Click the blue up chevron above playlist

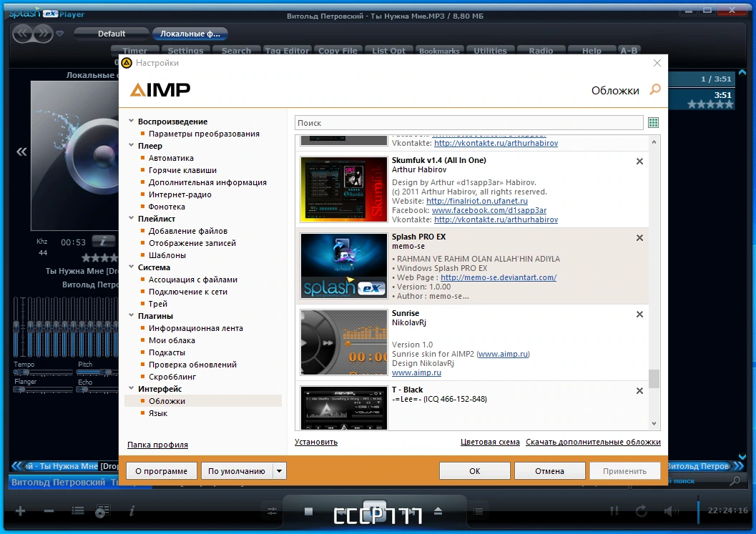pyautogui.click(x=742, y=72)
